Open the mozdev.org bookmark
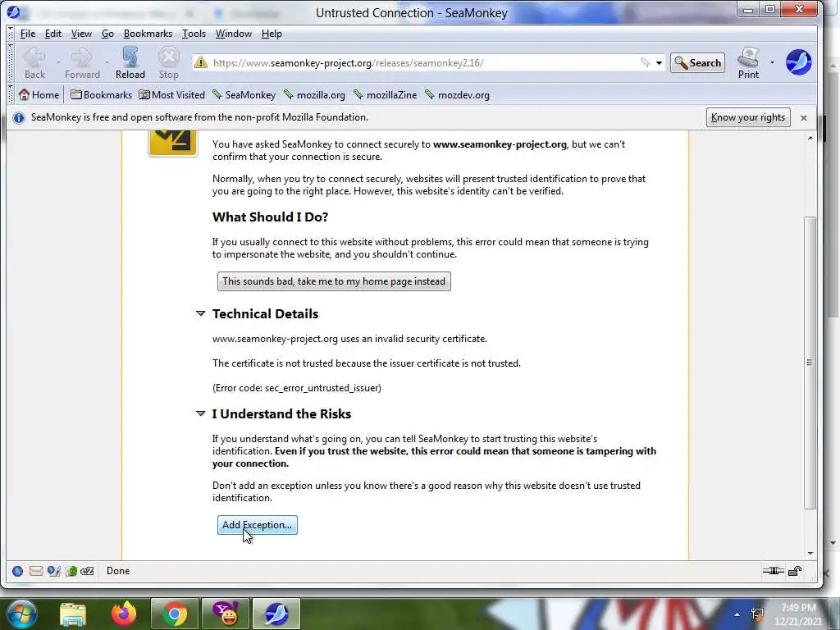Image resolution: width=840 pixels, height=630 pixels. (x=457, y=95)
